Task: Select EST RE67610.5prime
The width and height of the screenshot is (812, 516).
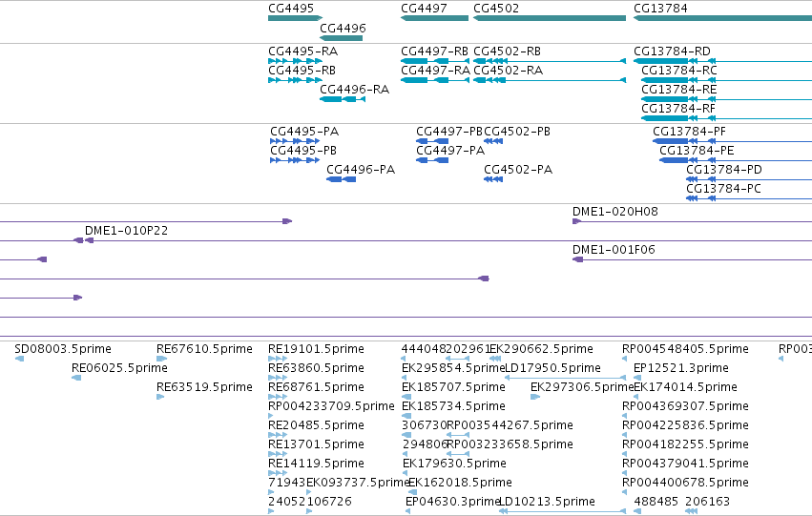Action: (x=204, y=349)
